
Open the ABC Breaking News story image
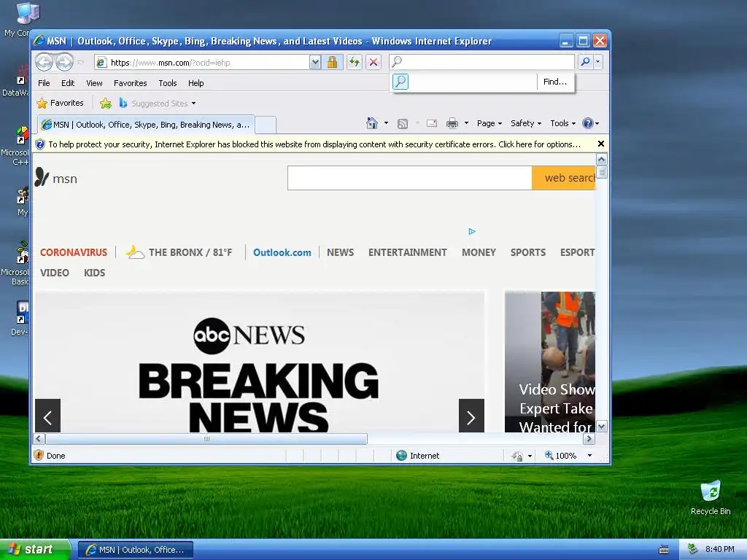tap(259, 362)
